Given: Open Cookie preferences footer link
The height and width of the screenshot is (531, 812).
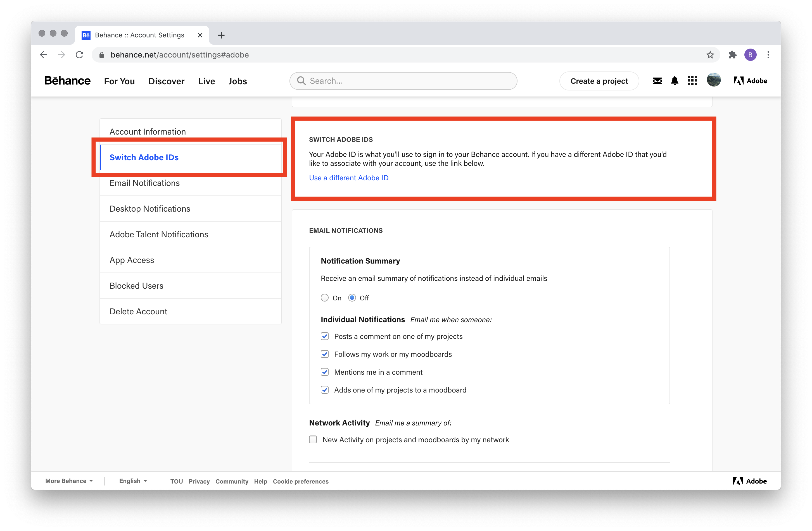Looking at the screenshot, I should [x=301, y=481].
